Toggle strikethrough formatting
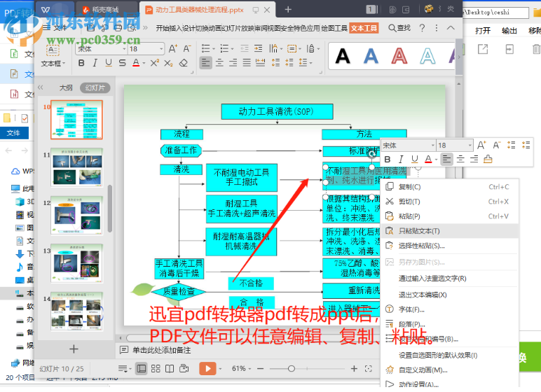The width and height of the screenshot is (541, 392). point(122,63)
